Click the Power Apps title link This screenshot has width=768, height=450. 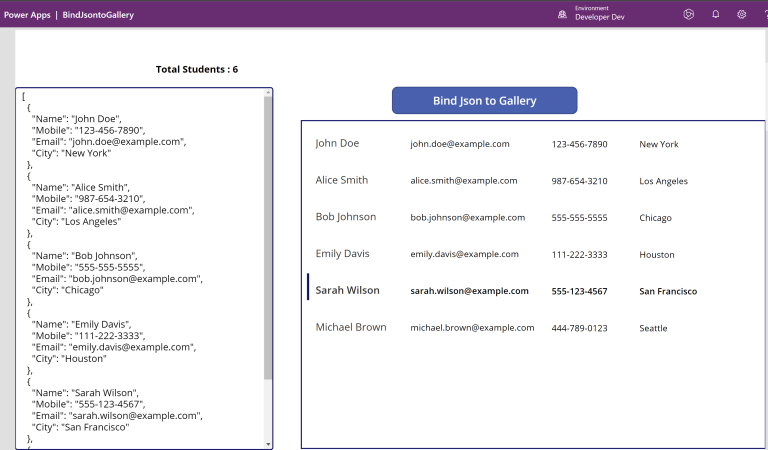27,15
